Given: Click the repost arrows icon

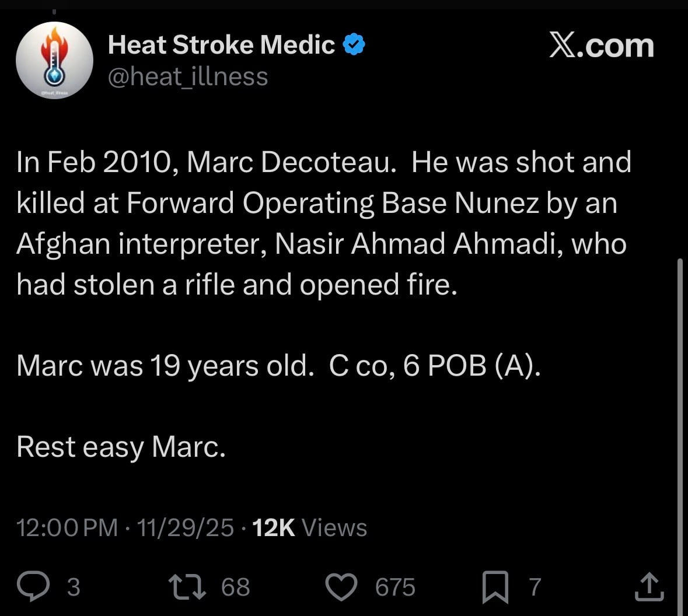Looking at the screenshot, I should 187,586.
